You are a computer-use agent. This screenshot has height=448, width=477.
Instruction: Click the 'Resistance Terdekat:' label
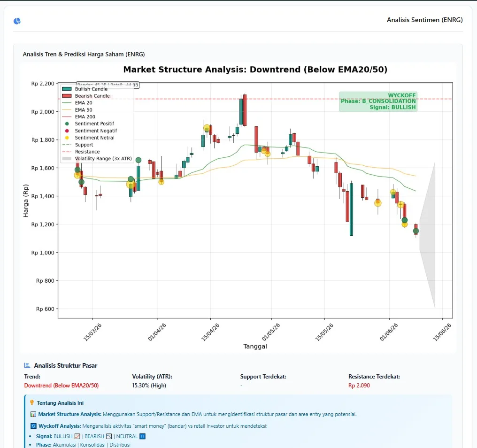[374, 377]
